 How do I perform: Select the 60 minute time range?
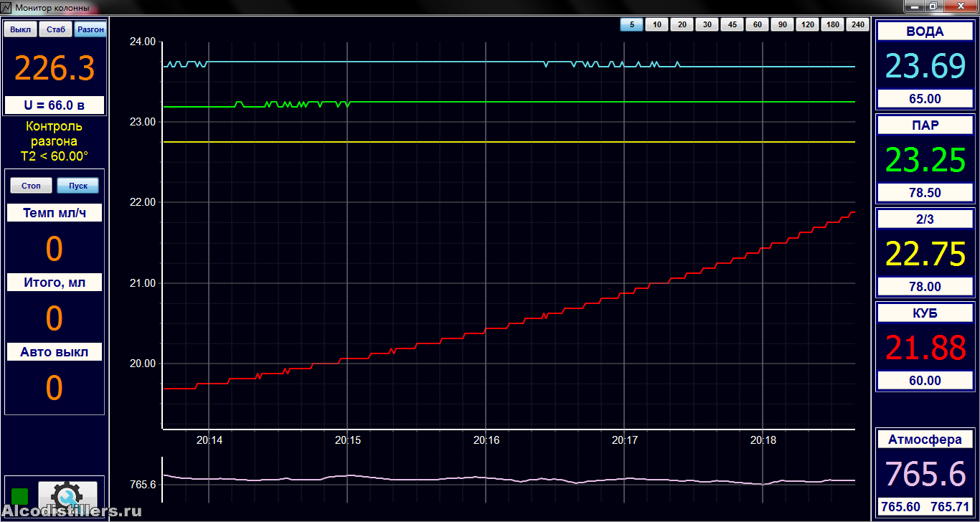[757, 25]
